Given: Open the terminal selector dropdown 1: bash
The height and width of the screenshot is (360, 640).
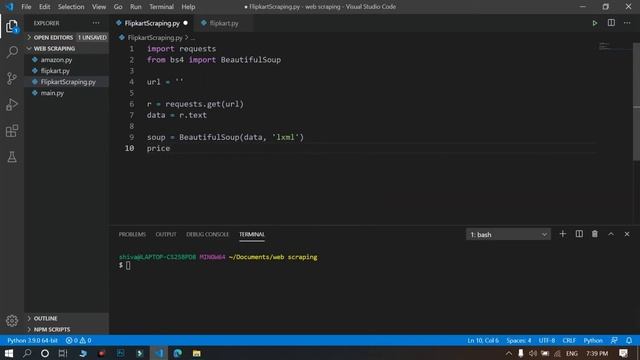Looking at the screenshot, I should 508,235.
